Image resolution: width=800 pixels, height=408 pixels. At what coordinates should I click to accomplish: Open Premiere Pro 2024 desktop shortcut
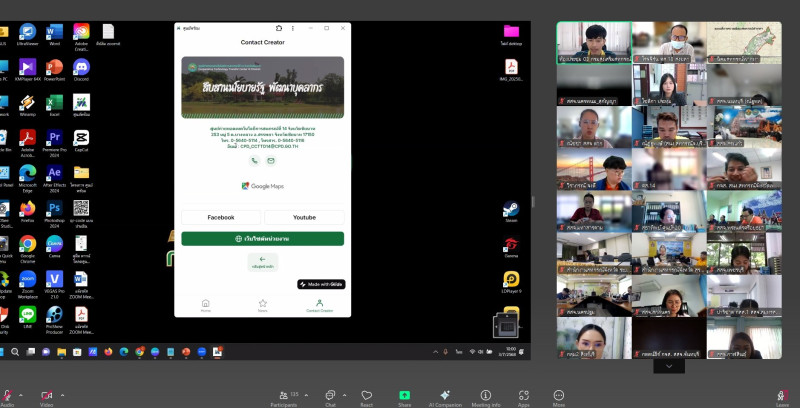[55, 143]
